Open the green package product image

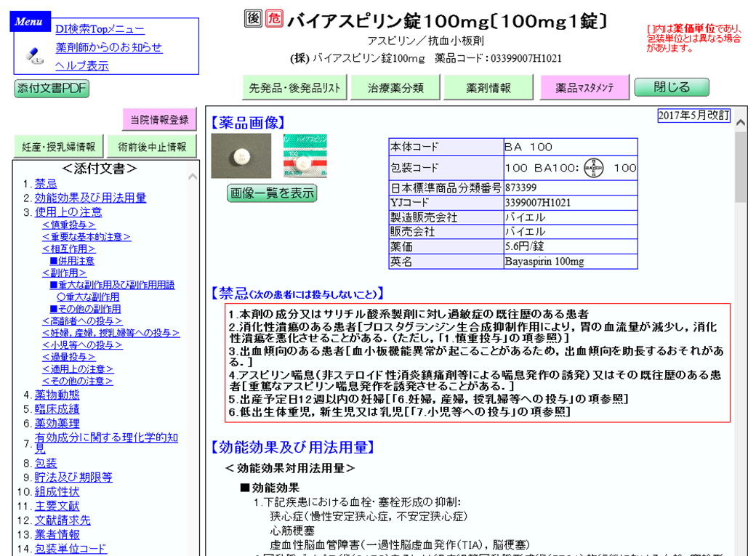(305, 156)
